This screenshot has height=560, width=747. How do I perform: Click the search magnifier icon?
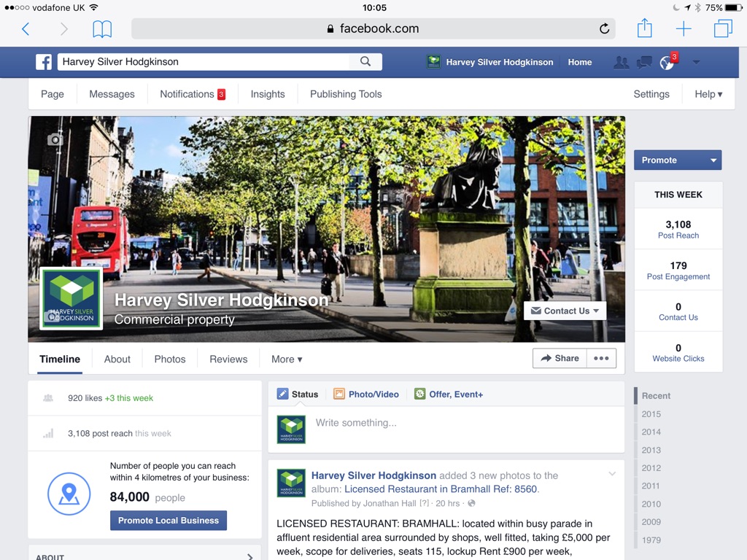point(365,62)
